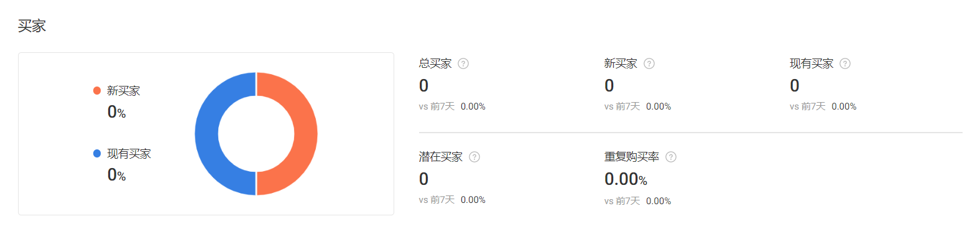Click the orange segment of donut chart
The width and height of the screenshot is (980, 244).
coord(305,134)
